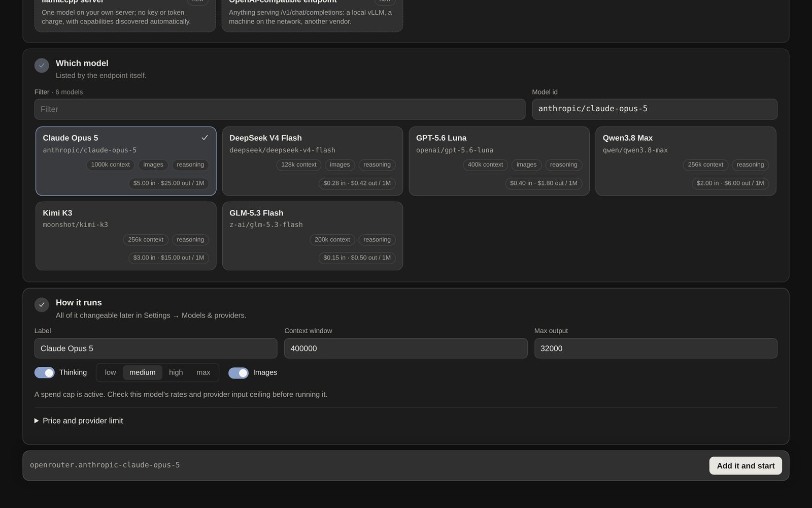Click the Which model step check icon
Viewport: 812px width, 508px height.
point(42,66)
